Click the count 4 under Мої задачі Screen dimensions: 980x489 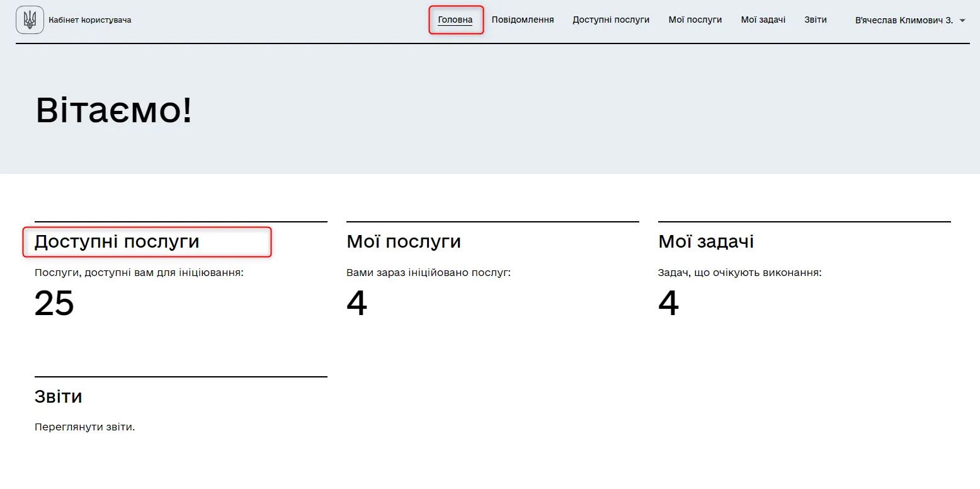(668, 304)
